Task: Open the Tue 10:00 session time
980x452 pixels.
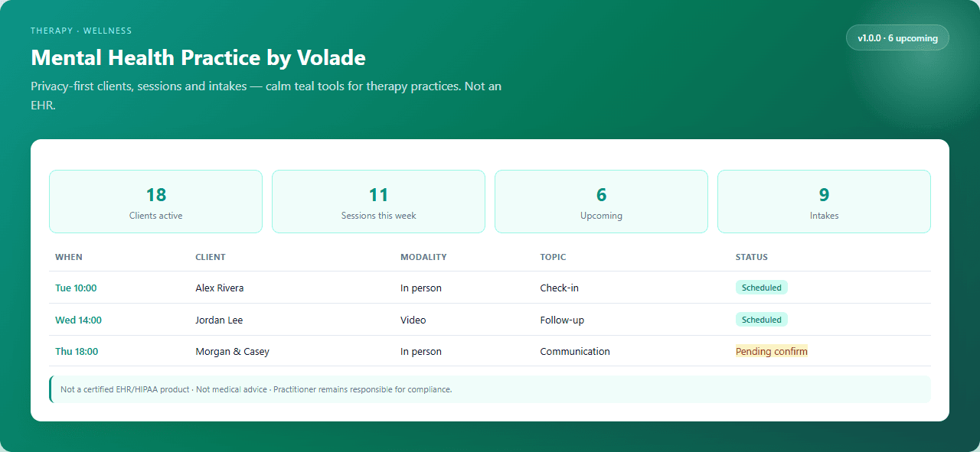Action: click(76, 288)
